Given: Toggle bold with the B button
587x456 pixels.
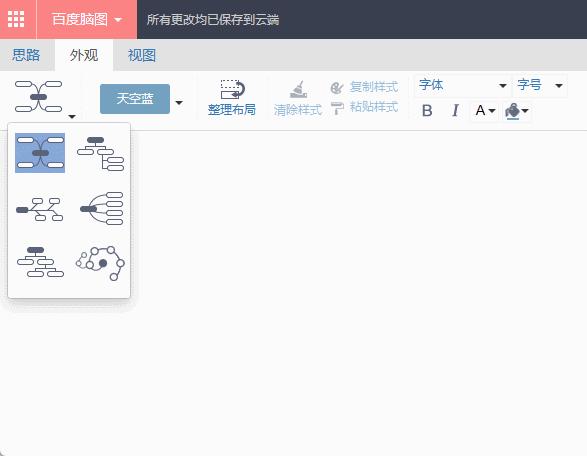Looking at the screenshot, I should coord(427,111).
